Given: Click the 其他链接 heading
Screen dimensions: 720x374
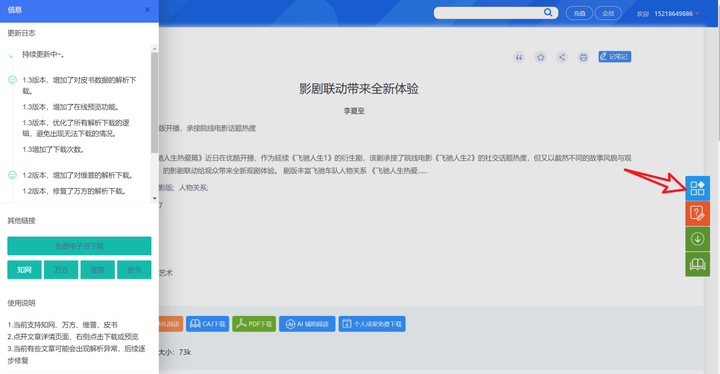Looking at the screenshot, I should click(x=21, y=221).
